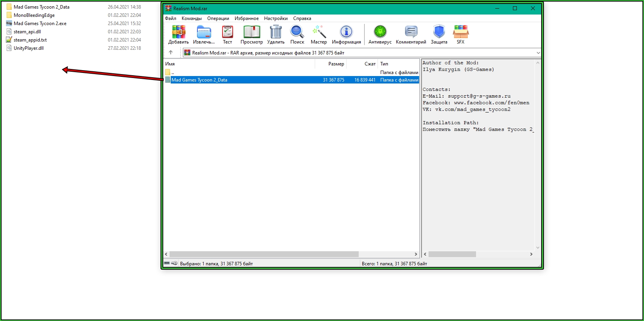Open the Файл menu
Viewport: 644px width, 321px height.
(x=170, y=18)
